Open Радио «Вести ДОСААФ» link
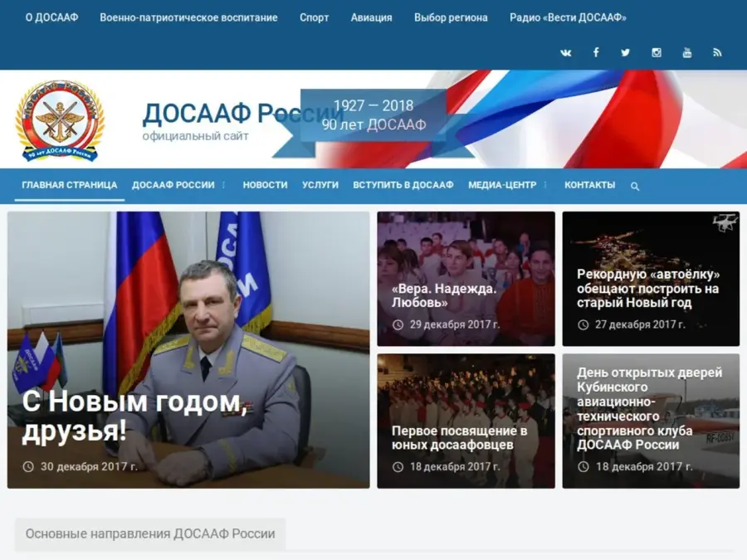 (x=568, y=17)
